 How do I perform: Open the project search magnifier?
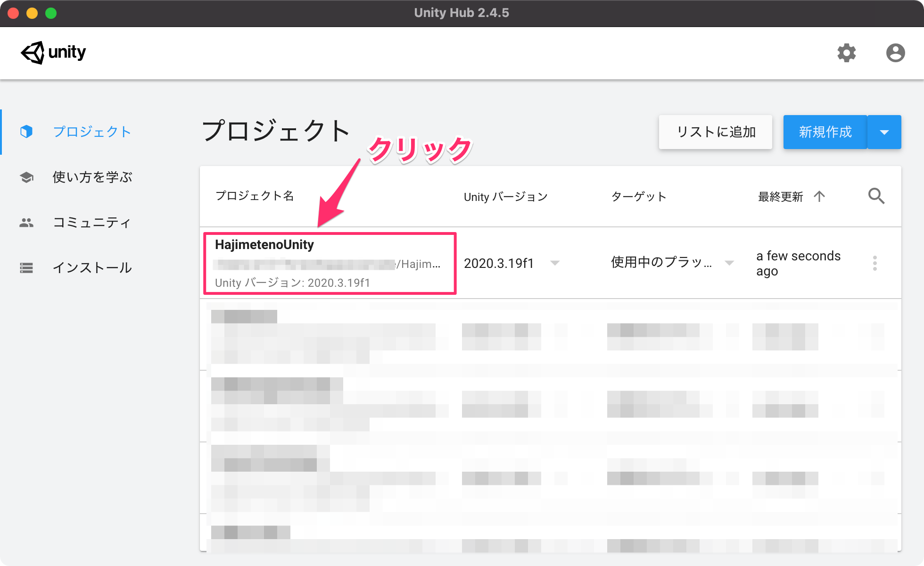[x=876, y=196]
